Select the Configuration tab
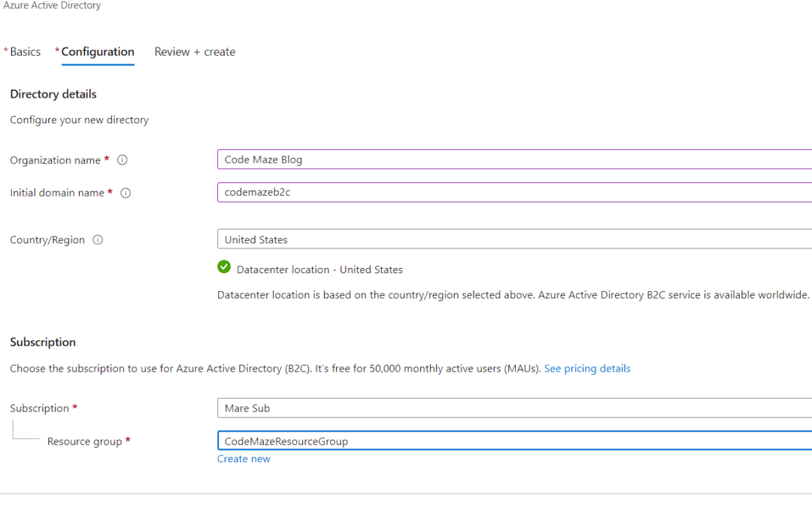Screen dimensions: 812x508 coord(98,52)
